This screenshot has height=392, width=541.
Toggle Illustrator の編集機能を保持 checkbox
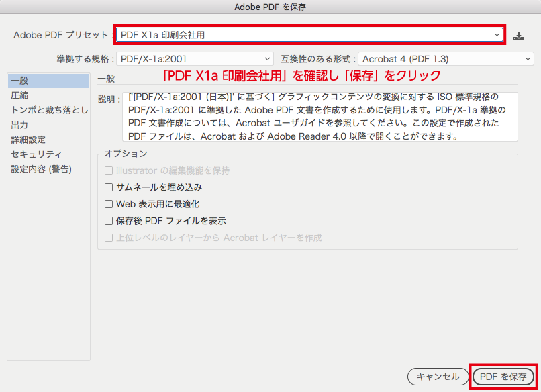point(109,170)
